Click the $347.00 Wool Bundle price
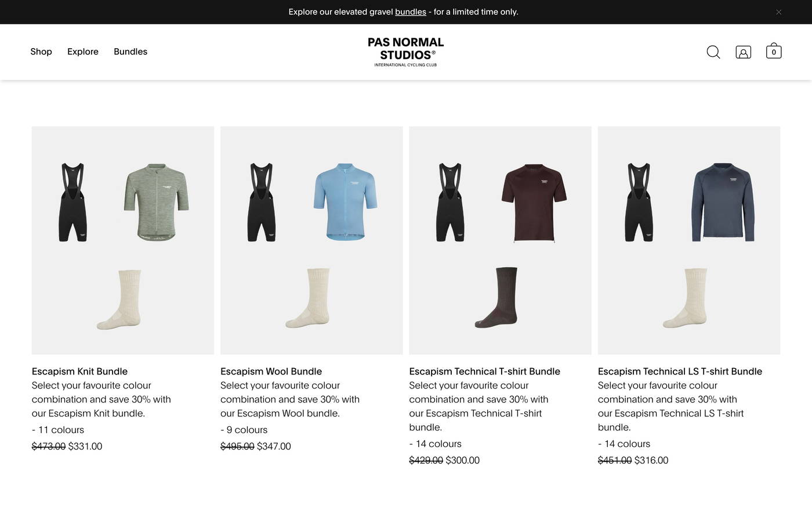 pos(274,446)
